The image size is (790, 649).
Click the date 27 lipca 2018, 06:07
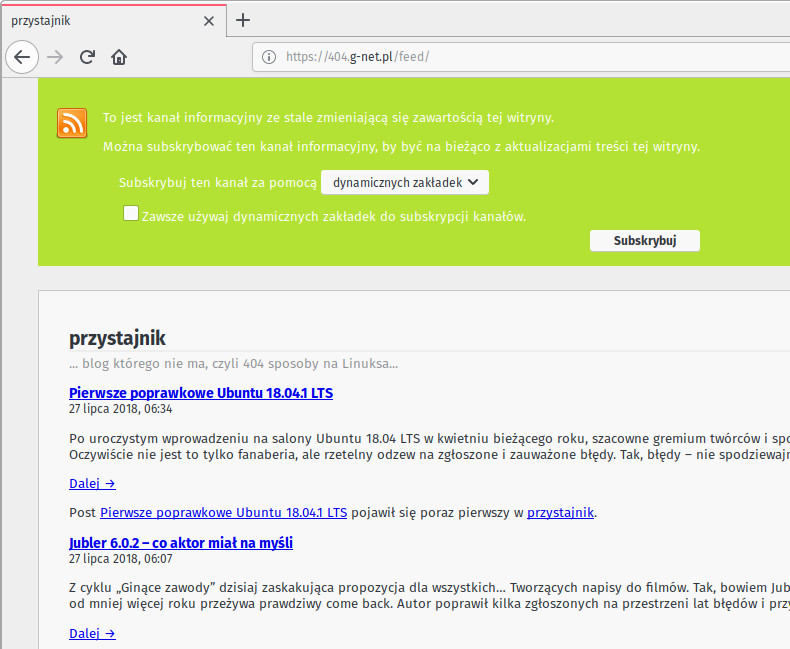120,559
